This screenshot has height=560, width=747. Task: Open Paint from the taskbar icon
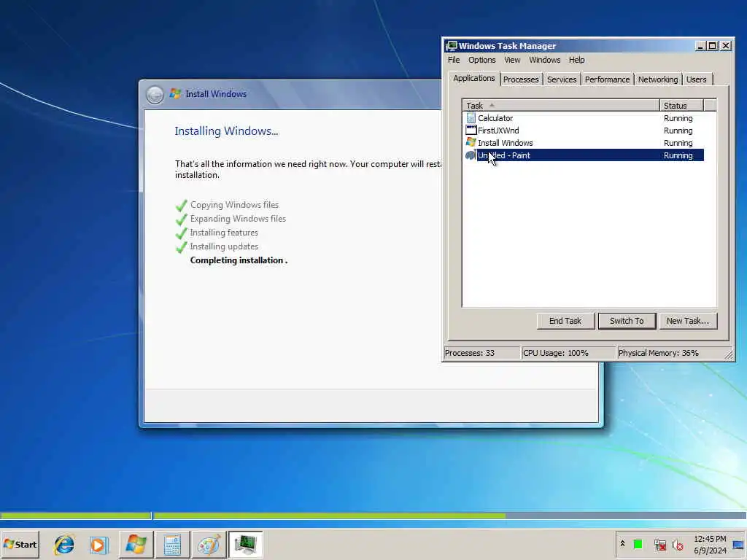tap(209, 544)
